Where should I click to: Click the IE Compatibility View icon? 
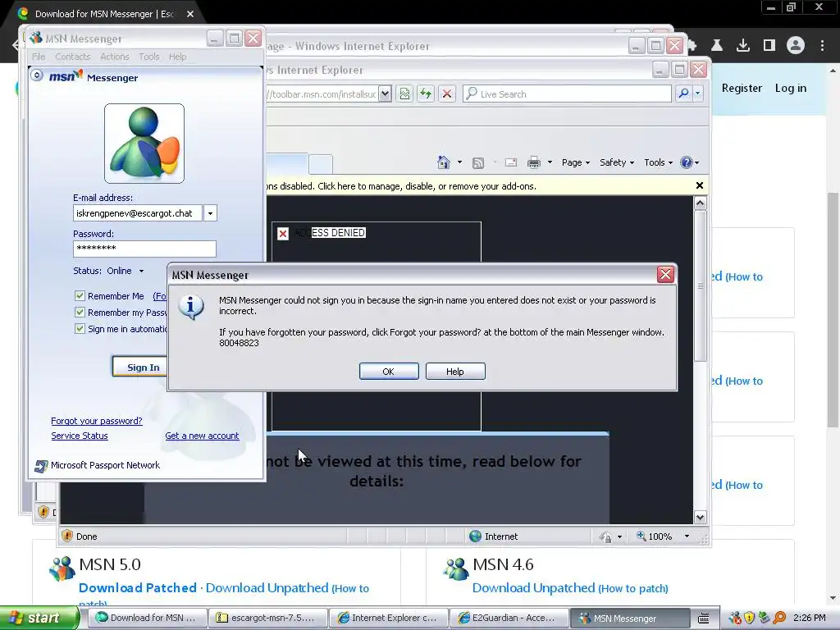click(x=404, y=94)
